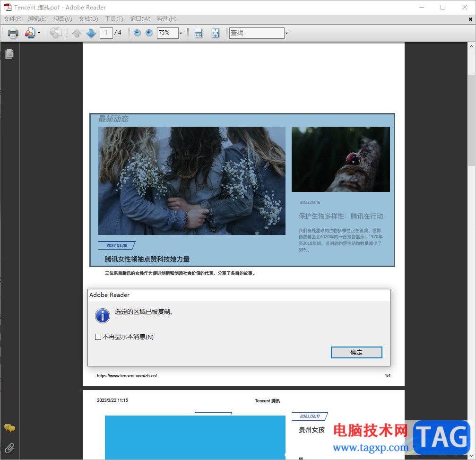Open the 窗口(W) menu
476x460 pixels.
coord(140,19)
